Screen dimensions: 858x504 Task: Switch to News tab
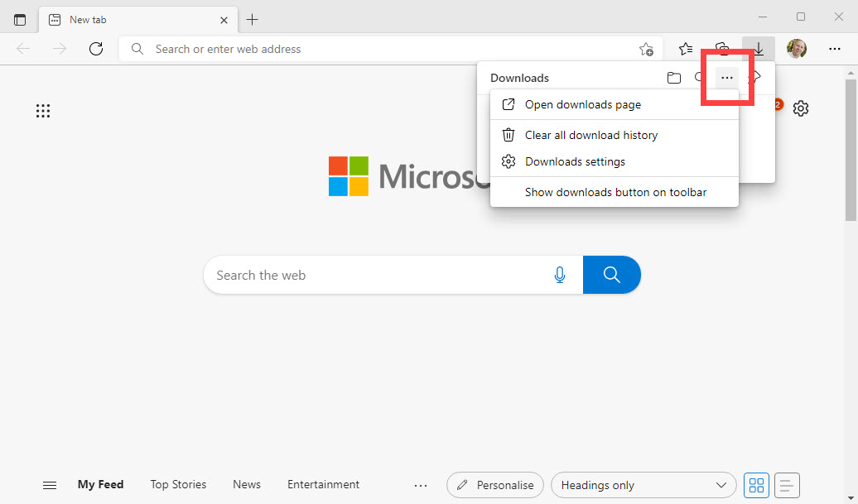(247, 484)
